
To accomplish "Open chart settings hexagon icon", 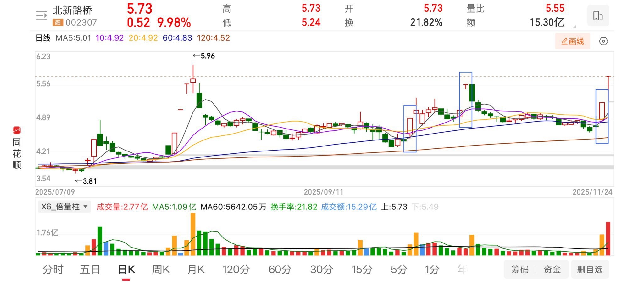I will (x=603, y=41).
